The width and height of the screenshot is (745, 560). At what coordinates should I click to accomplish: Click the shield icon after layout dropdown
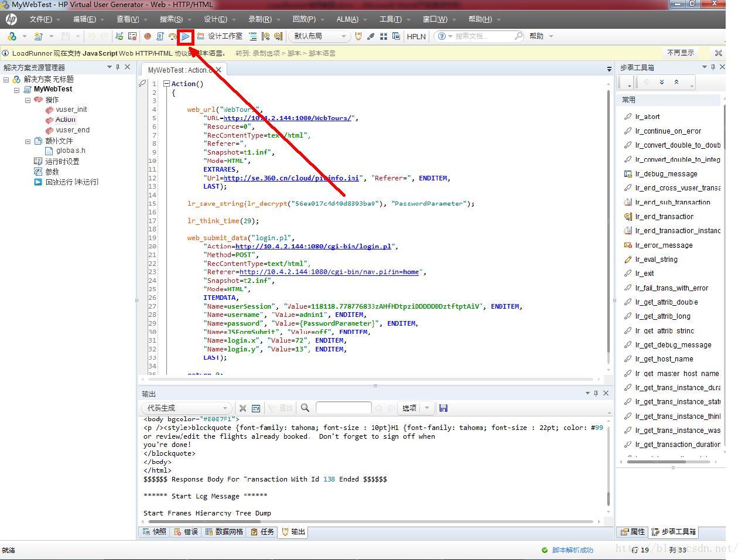click(x=358, y=36)
